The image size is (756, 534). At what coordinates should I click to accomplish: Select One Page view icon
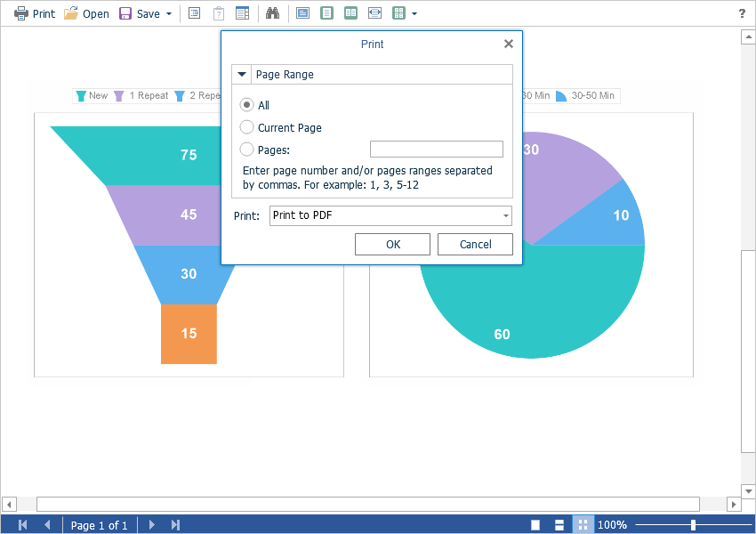pos(327,13)
